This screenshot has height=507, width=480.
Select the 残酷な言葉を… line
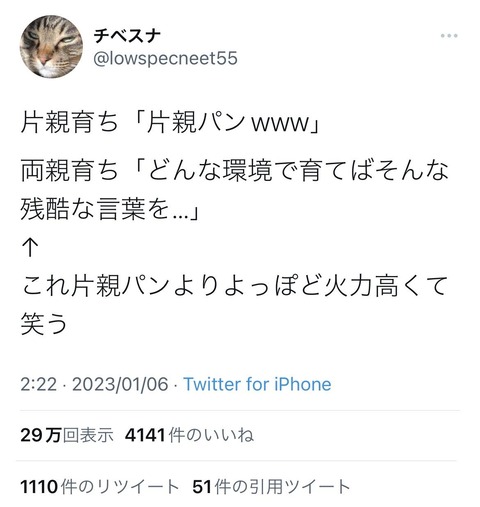point(110,209)
